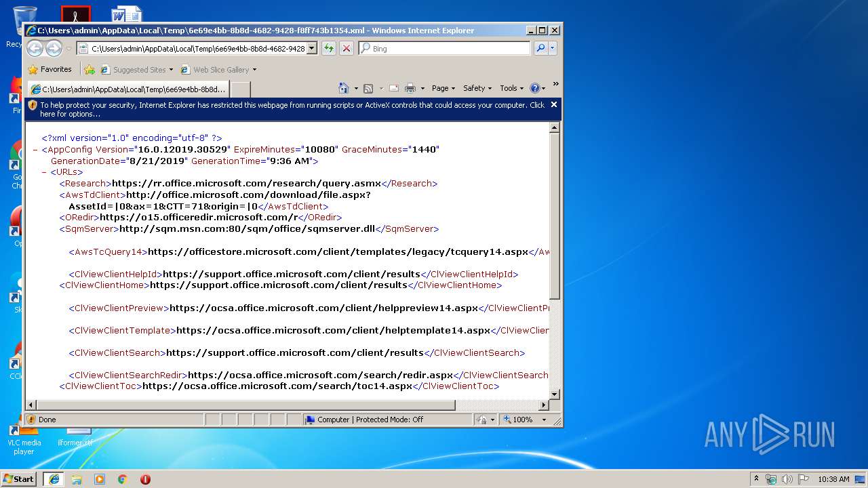Open the recent pages dropdown arrow
The height and width of the screenshot is (488, 868).
click(68, 49)
